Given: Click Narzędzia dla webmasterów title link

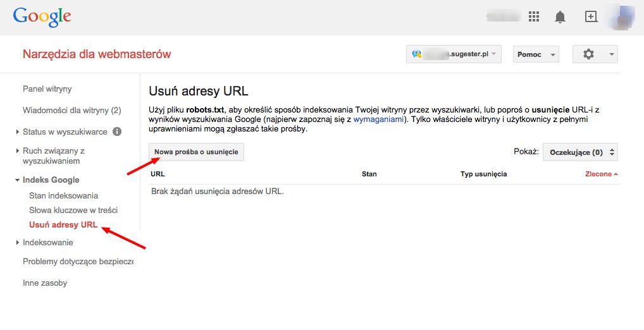Looking at the screenshot, I should click(x=97, y=54).
